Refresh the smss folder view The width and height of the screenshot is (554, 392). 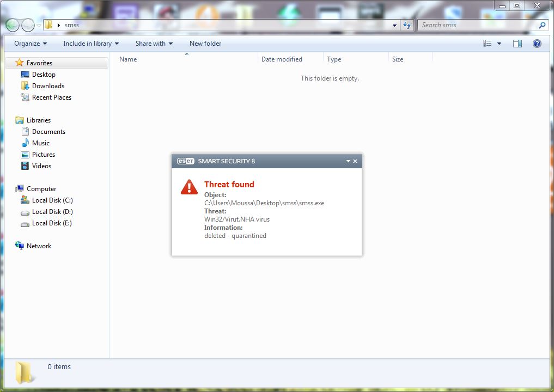click(407, 25)
